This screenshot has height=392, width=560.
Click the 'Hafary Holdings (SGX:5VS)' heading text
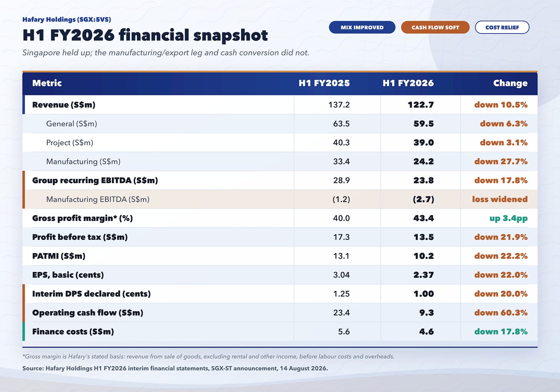67,19
